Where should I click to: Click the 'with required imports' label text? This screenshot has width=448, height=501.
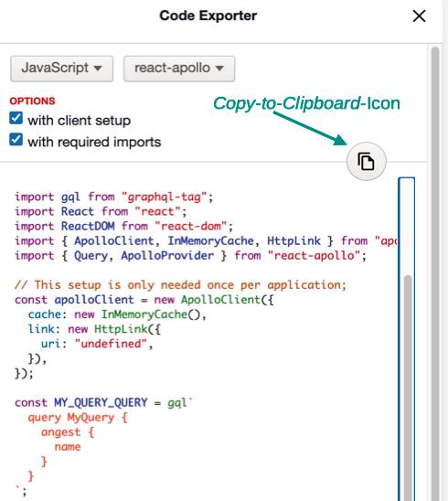click(94, 143)
